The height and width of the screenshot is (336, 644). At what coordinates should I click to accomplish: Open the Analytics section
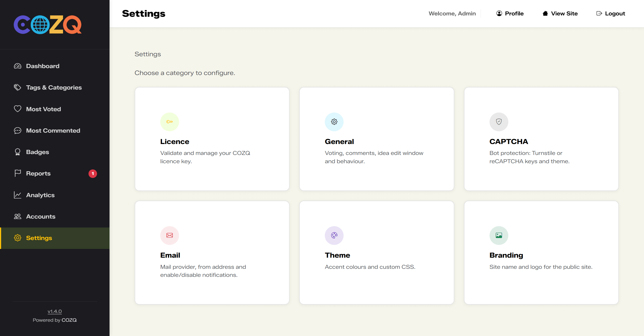coord(40,195)
